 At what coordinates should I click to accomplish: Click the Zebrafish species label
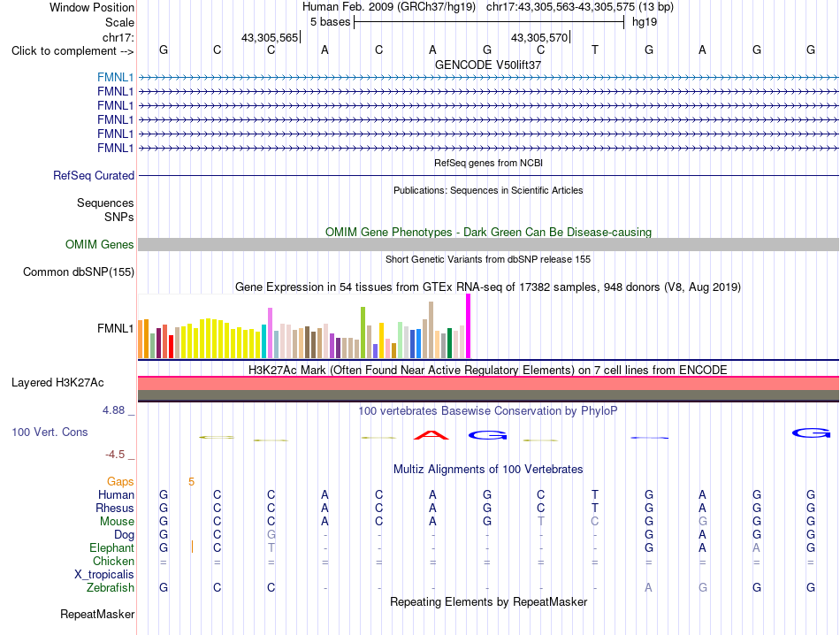(111, 588)
